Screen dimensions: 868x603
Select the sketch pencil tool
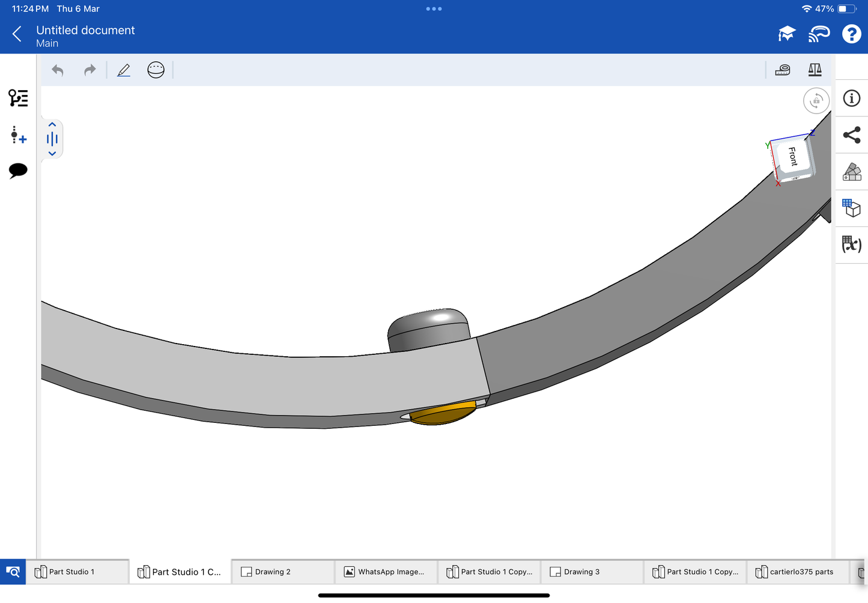[124, 70]
